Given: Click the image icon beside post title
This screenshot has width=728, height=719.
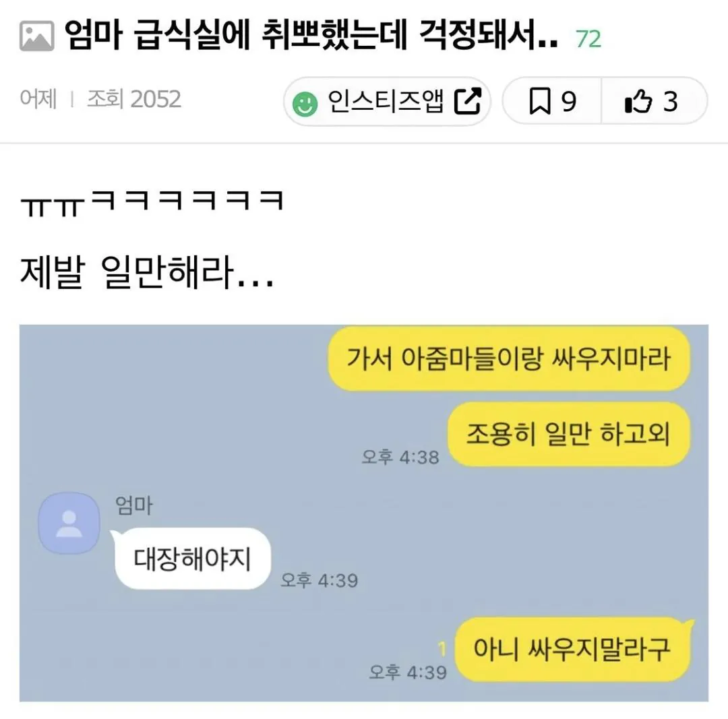Looking at the screenshot, I should click(x=36, y=36).
